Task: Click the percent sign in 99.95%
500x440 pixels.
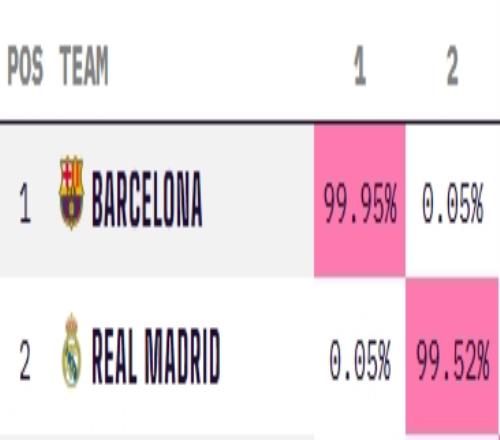Action: click(x=389, y=203)
